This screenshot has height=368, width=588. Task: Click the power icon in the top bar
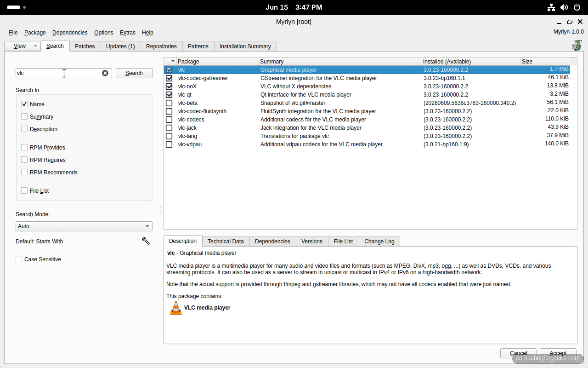577,7
